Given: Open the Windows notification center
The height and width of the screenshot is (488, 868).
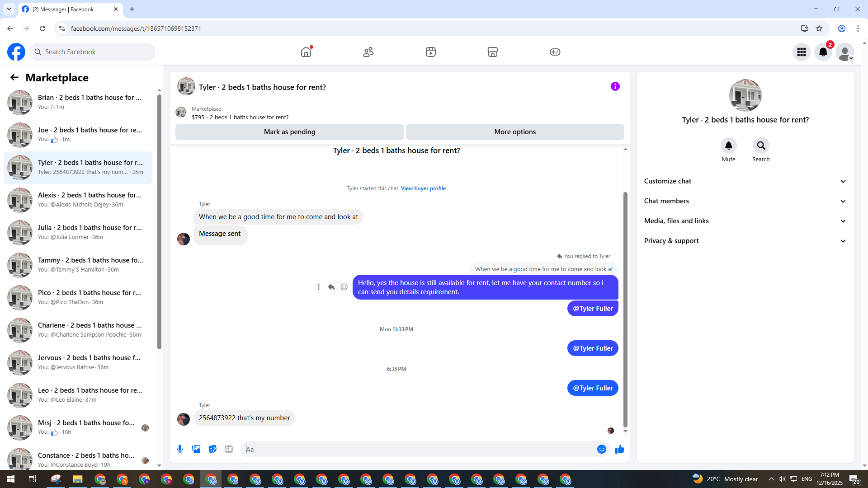Looking at the screenshot, I should [854, 479].
